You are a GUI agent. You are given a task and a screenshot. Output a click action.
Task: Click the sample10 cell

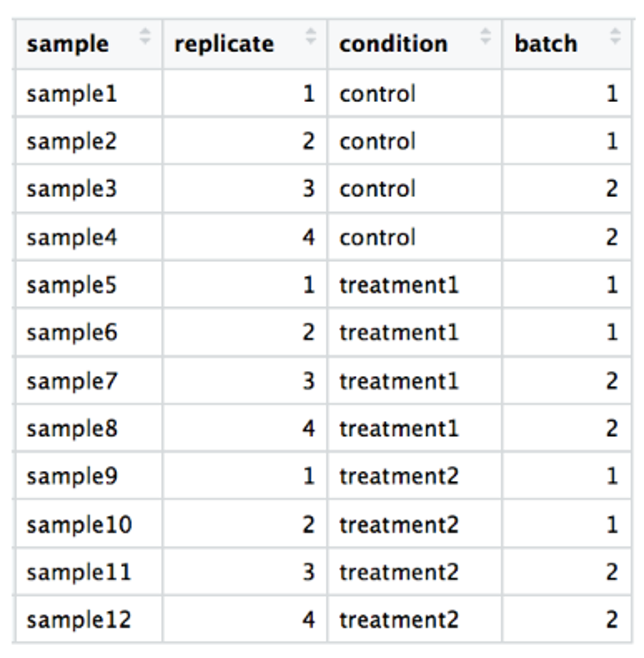(x=79, y=525)
